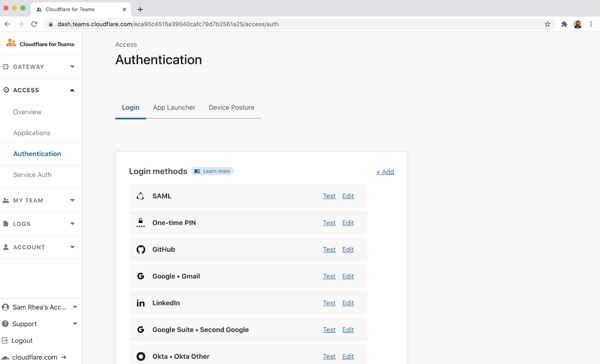Test the One-time PIN method
Viewport: 600px width, 364px height.
tap(329, 223)
